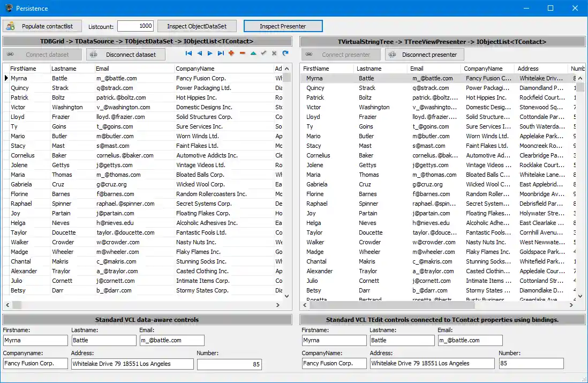
Task: Jump to first record using navigator
Action: 189,53
